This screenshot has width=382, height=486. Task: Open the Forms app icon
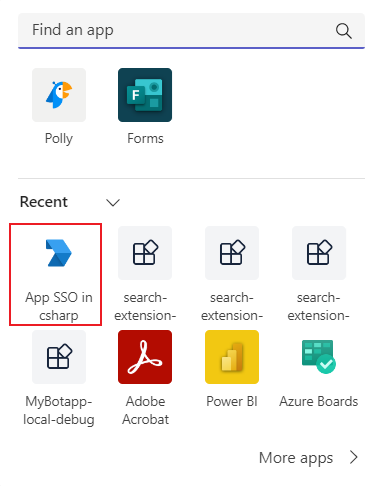coord(145,95)
